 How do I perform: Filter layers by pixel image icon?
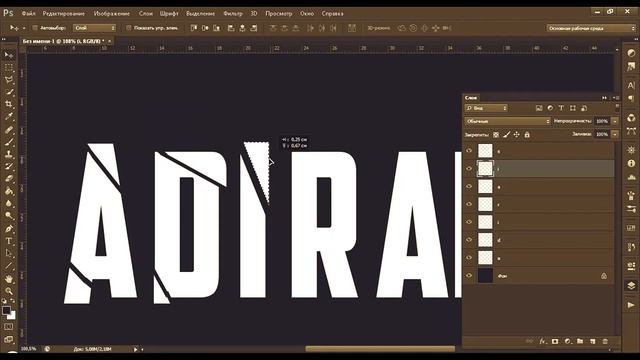(x=539, y=108)
